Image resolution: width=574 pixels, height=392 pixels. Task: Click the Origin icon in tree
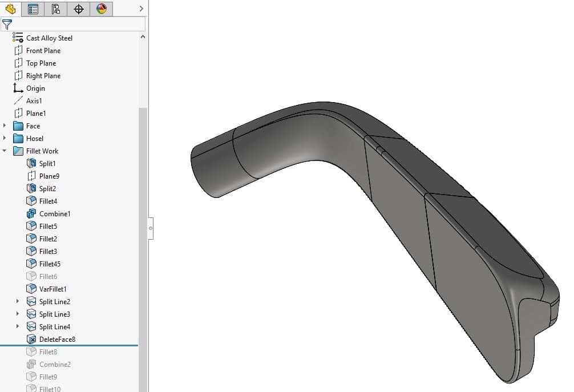tap(18, 88)
